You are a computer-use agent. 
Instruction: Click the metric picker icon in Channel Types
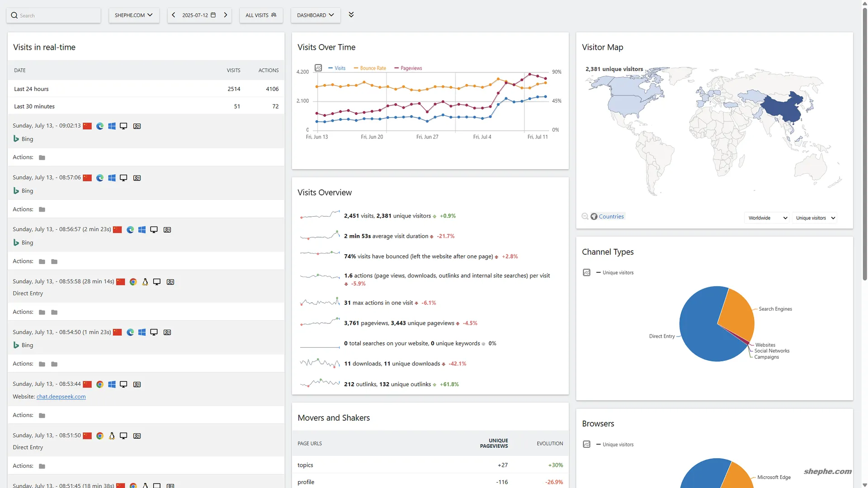[586, 273]
